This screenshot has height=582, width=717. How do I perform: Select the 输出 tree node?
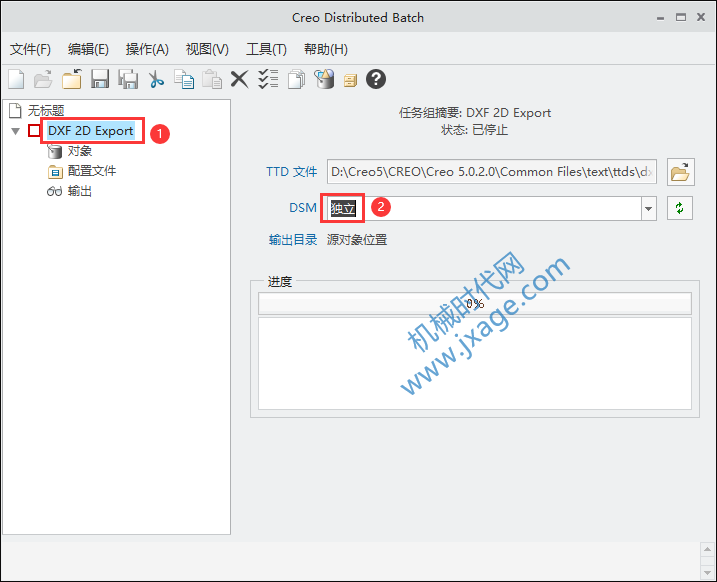(80, 191)
